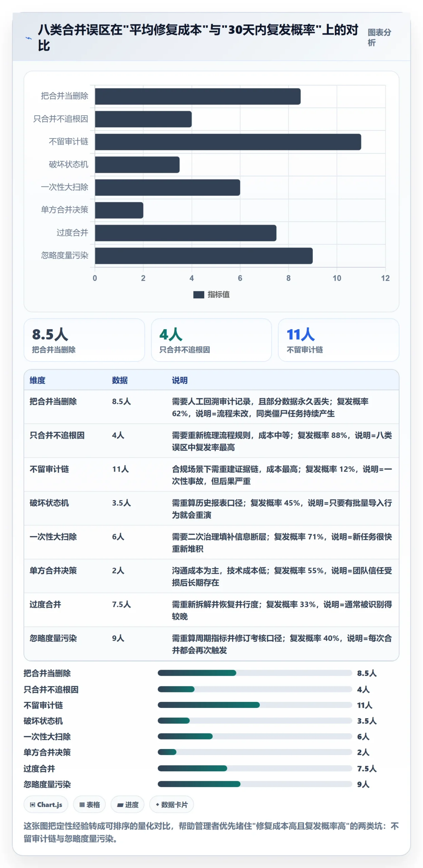This screenshot has height=868, width=423.
Task: Click the table value 11人
Action: (x=120, y=469)
